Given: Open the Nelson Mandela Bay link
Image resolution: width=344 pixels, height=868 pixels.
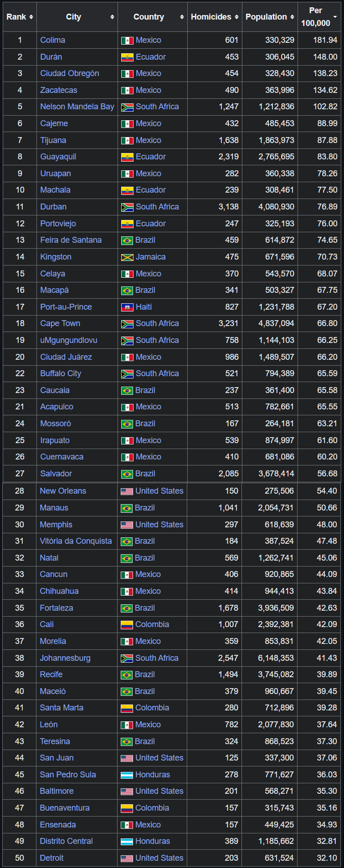Looking at the screenshot, I should coord(77,107).
